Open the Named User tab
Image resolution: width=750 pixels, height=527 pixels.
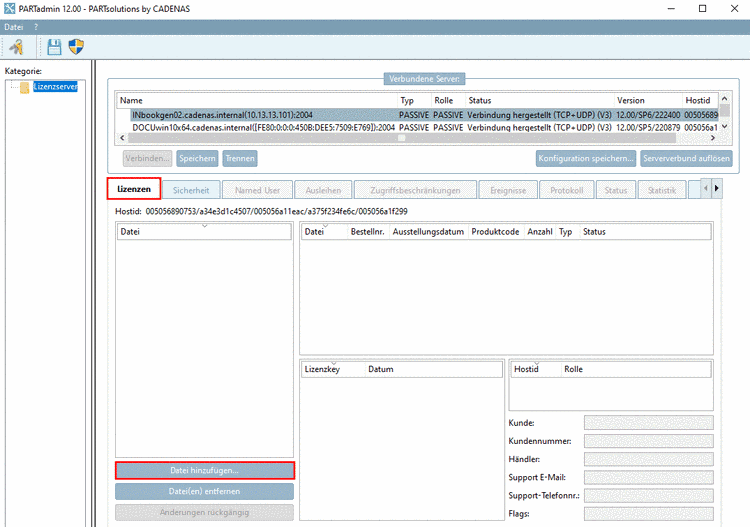pos(257,190)
